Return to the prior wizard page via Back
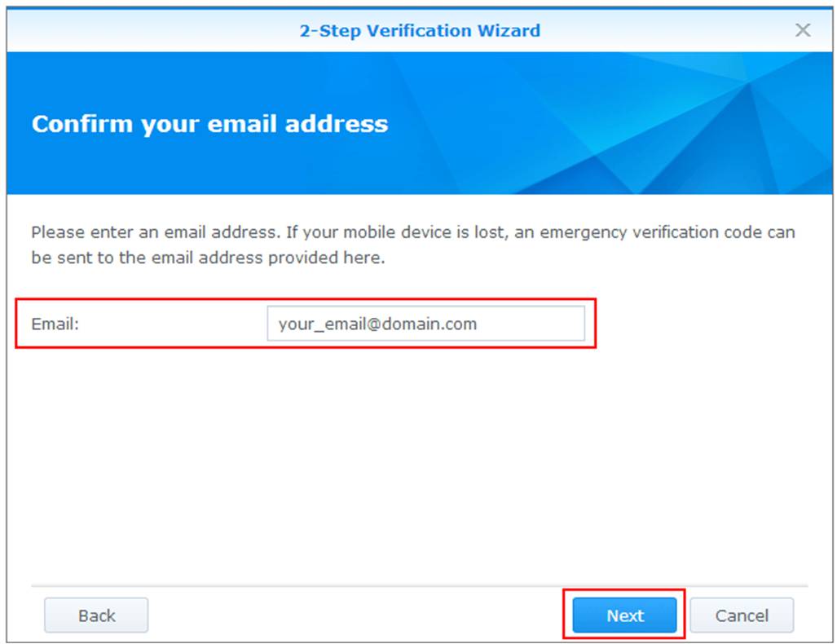The height and width of the screenshot is (644, 837). point(96,615)
